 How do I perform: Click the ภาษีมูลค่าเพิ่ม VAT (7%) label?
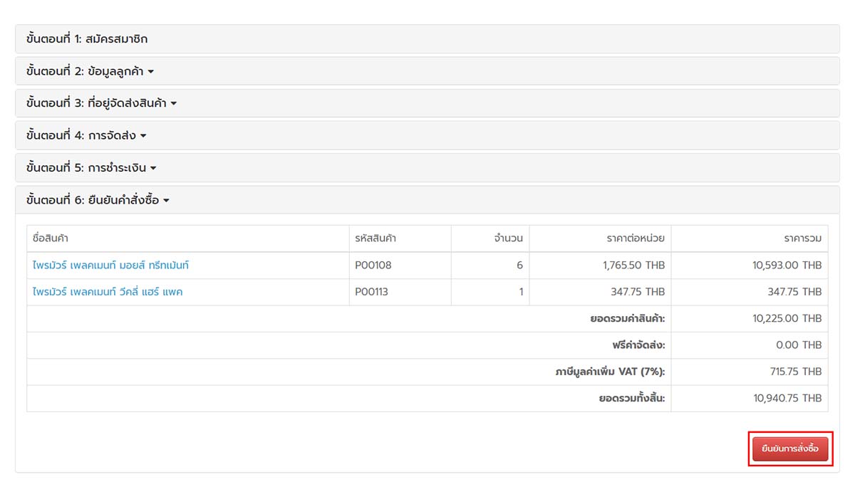(610, 372)
